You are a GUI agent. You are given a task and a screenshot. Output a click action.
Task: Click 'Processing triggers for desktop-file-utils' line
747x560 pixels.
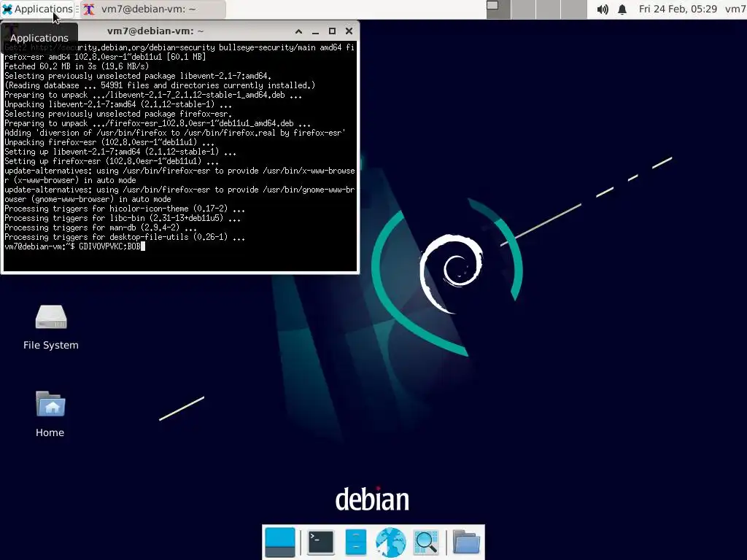point(125,237)
